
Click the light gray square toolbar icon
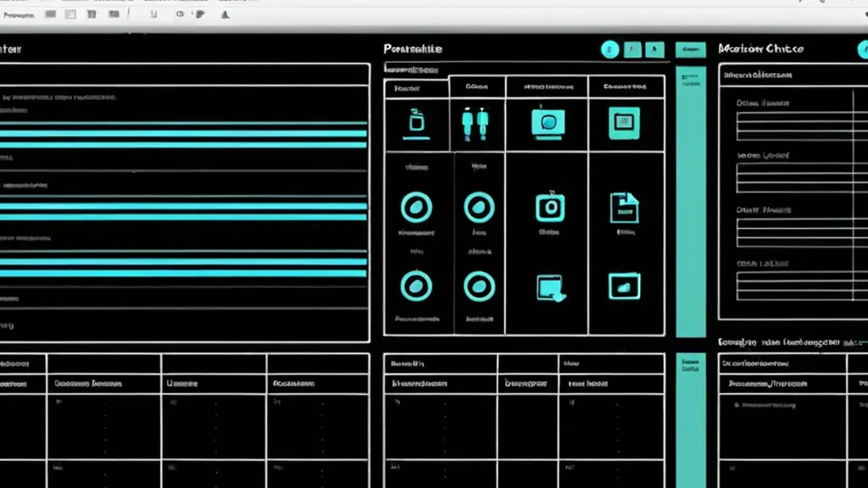[x=70, y=14]
